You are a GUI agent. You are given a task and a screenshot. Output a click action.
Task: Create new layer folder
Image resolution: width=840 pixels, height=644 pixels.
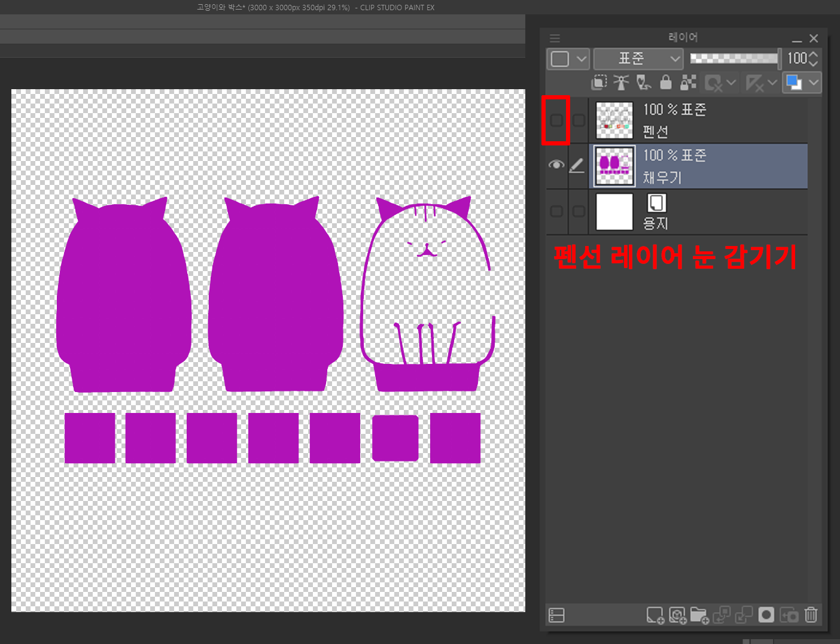point(699,615)
